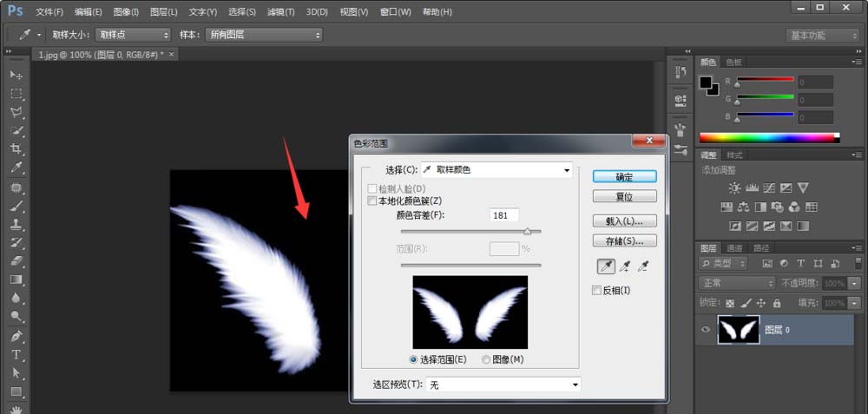
Task: Enable the 本地化颜色簇 checkbox
Action: [x=372, y=200]
